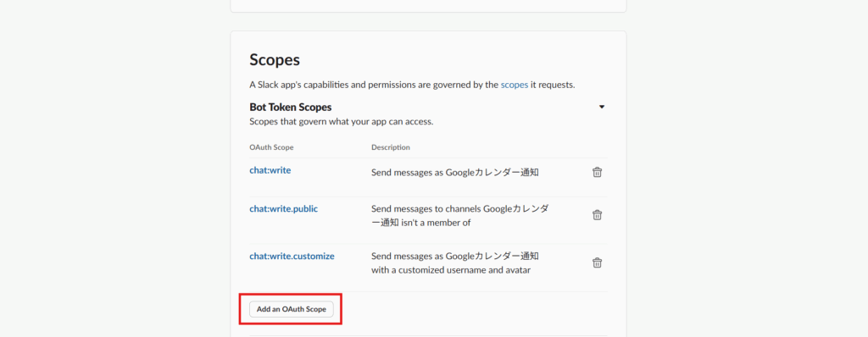The height and width of the screenshot is (337, 868).
Task: Delete the chat:write scope with trash icon
Action: 597,172
